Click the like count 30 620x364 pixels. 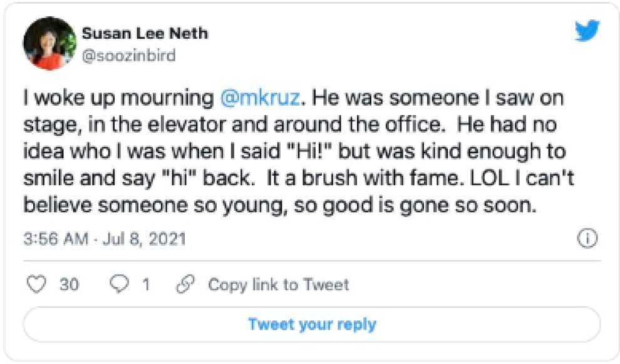(x=70, y=285)
